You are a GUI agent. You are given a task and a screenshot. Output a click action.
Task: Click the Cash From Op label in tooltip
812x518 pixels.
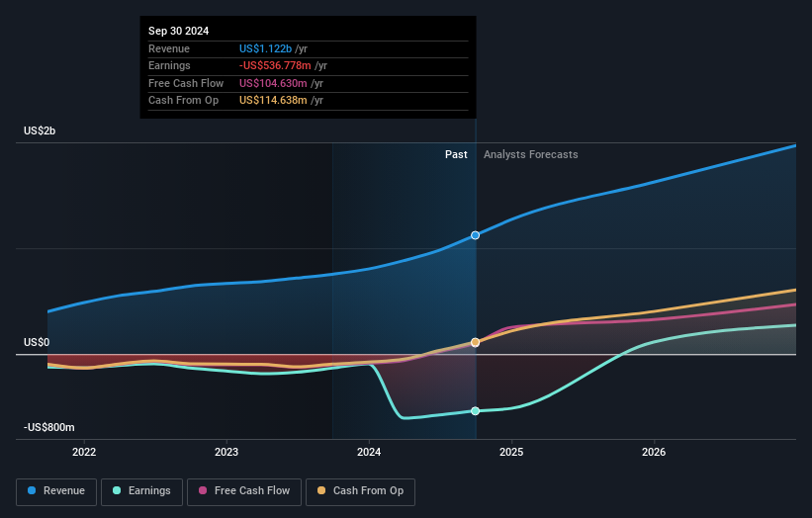(x=183, y=101)
